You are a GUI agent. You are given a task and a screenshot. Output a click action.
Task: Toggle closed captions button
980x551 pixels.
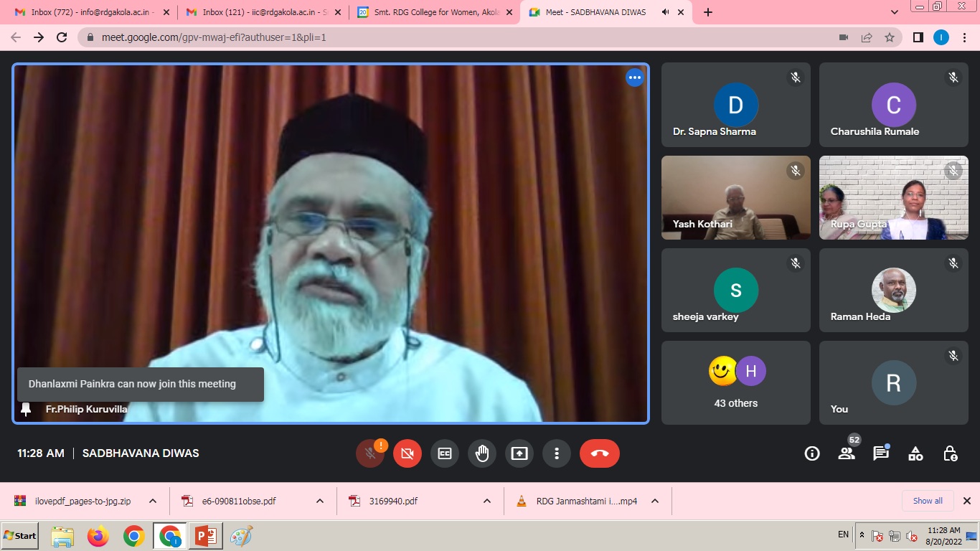(445, 453)
